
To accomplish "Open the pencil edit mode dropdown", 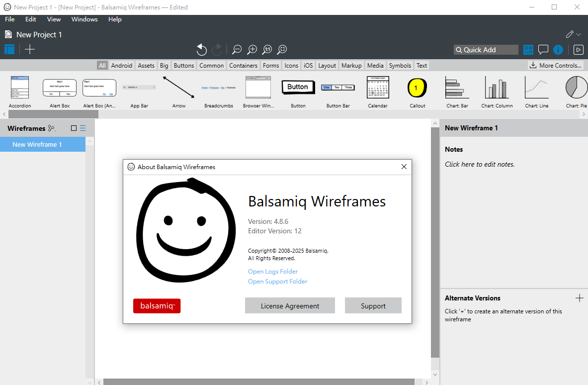I will [x=574, y=34].
